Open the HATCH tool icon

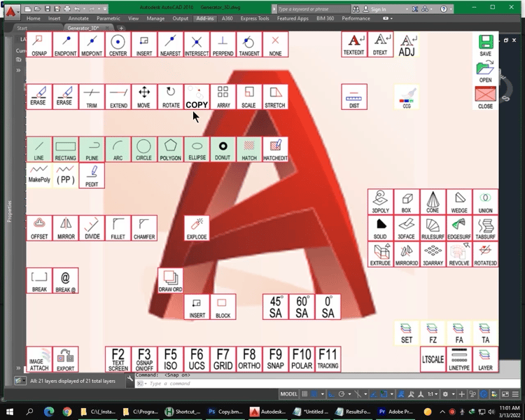tap(249, 149)
